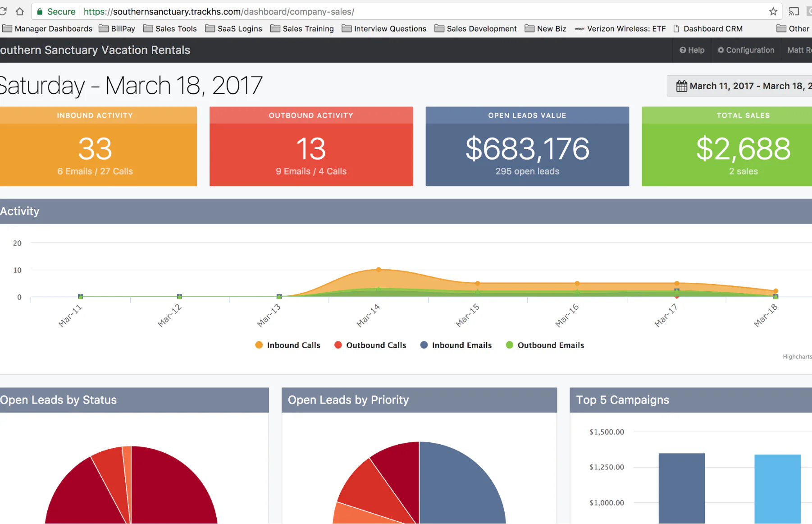This screenshot has width=812, height=524.
Task: Click the 9 Emails / 4 Calls text
Action: click(311, 171)
